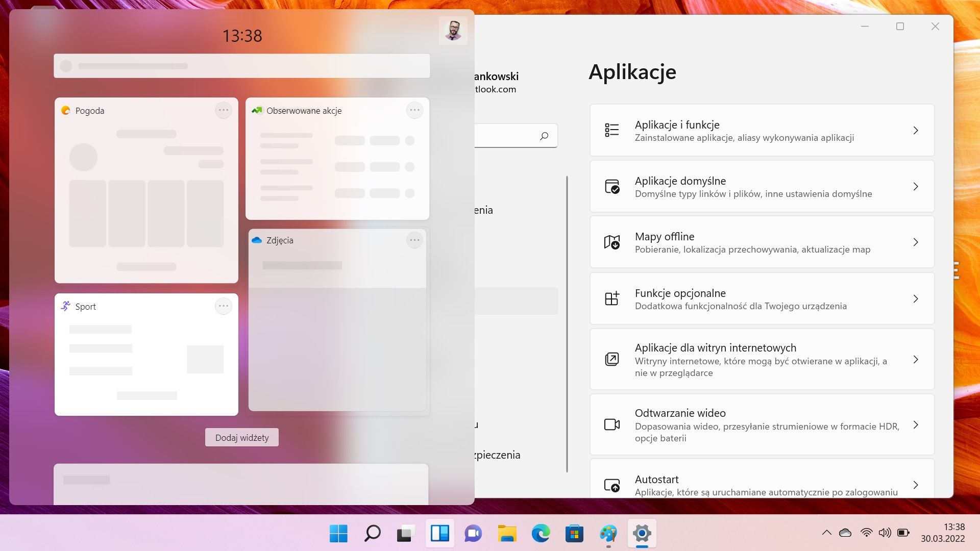The width and height of the screenshot is (980, 551).
Task: Open Funkcje opcjonalne settings
Action: pyautogui.click(x=762, y=298)
